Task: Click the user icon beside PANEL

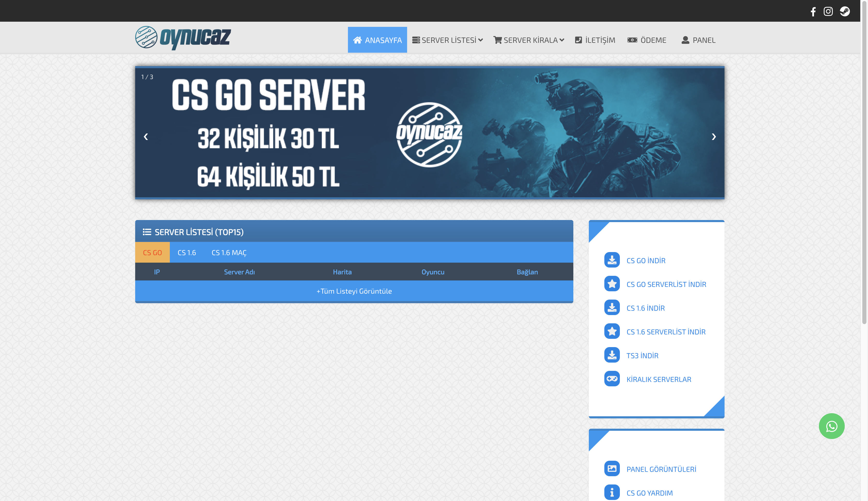Action: 685,40
